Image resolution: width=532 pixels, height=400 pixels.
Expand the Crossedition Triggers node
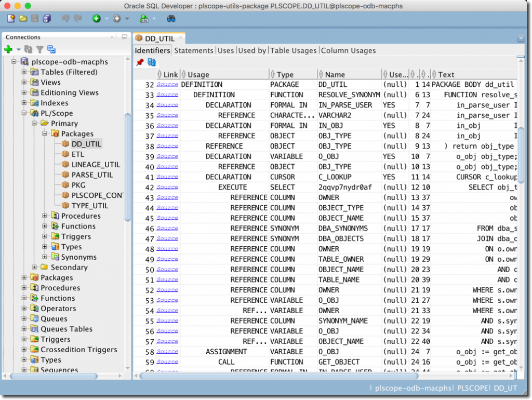pyautogui.click(x=24, y=349)
